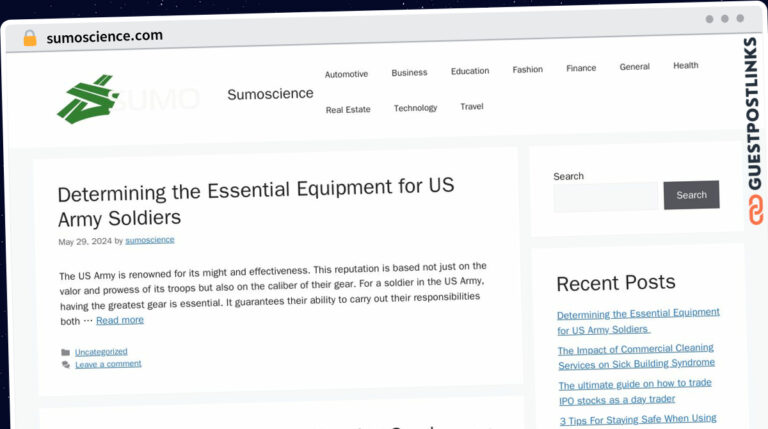Open the Uncategorized category link
Viewport: 768px width, 429px height.
101,352
